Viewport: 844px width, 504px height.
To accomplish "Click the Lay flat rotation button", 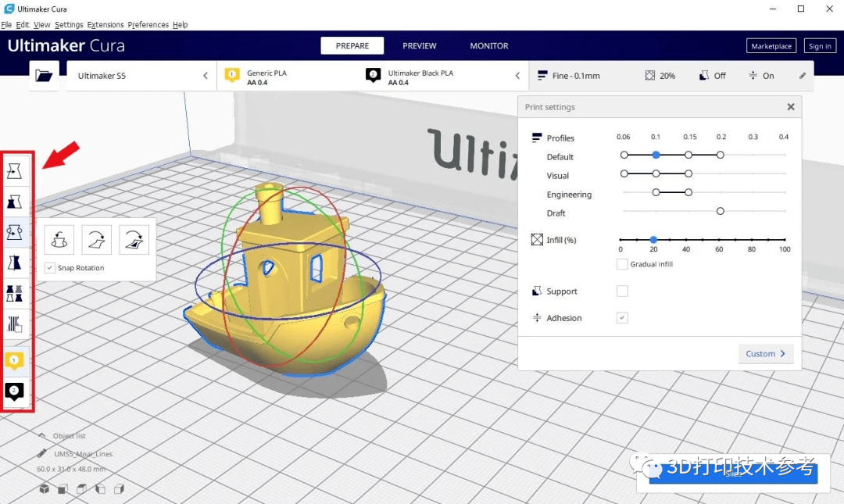I will click(96, 240).
